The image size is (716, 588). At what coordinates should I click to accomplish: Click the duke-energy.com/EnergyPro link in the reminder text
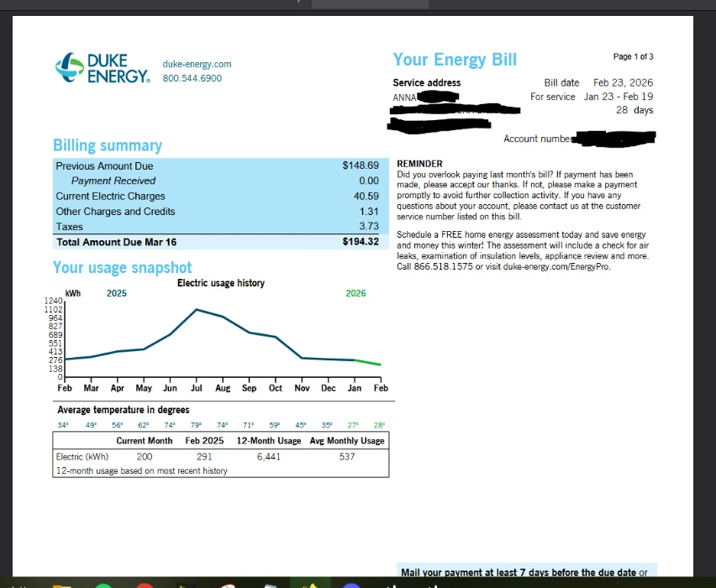(557, 267)
